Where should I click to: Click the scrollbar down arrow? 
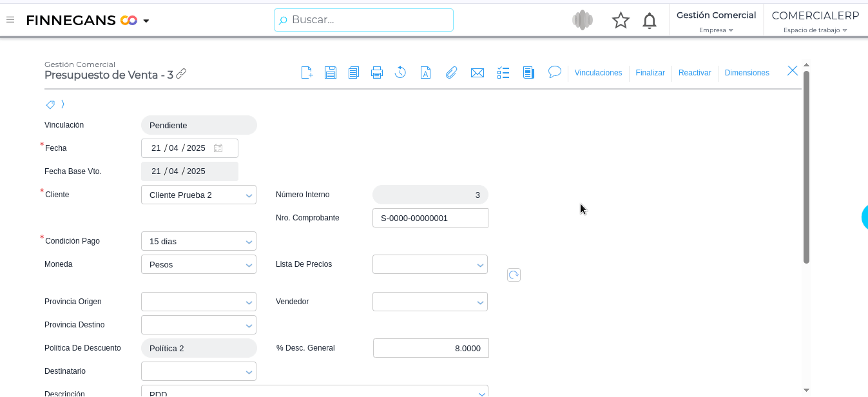pos(806,389)
